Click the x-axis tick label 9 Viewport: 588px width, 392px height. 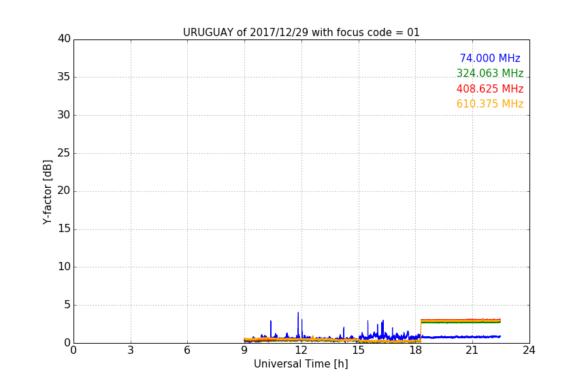244,350
